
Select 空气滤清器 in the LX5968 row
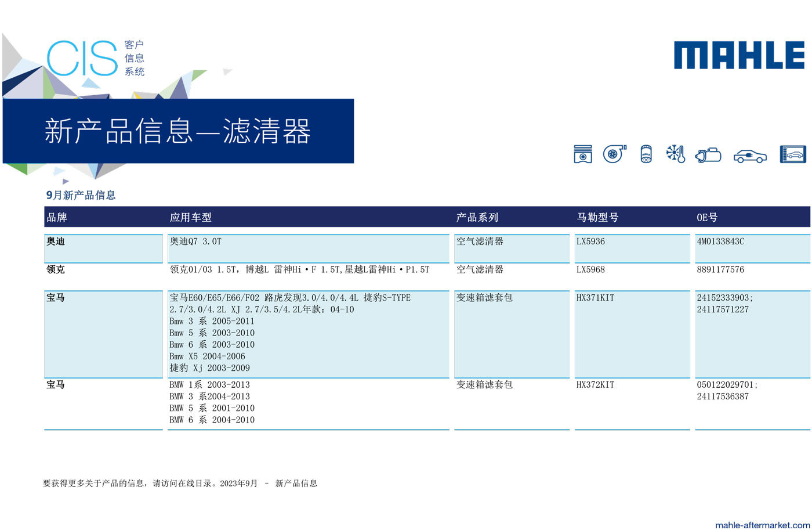(x=480, y=269)
